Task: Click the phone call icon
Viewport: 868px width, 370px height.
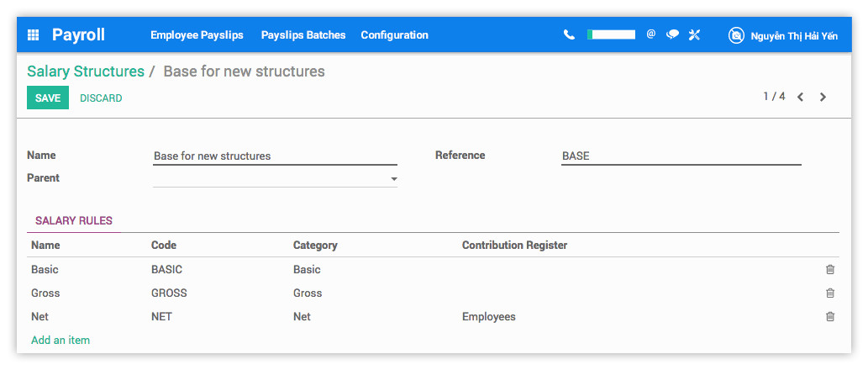Action: point(569,35)
